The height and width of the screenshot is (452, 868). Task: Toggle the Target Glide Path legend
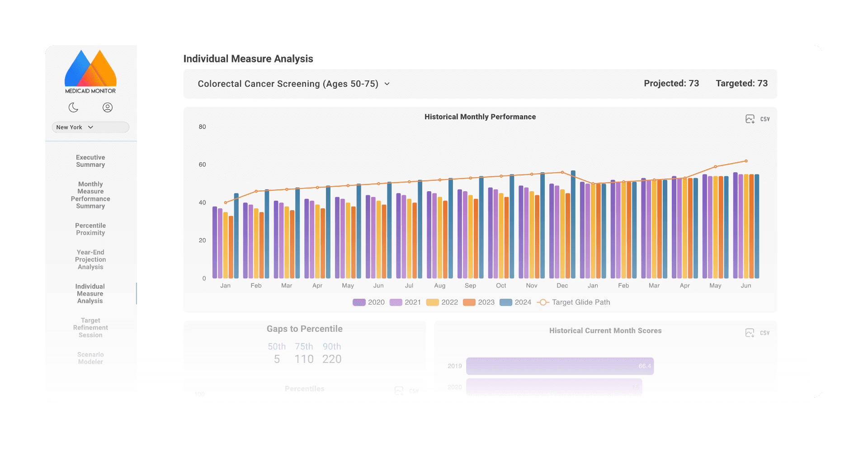pyautogui.click(x=573, y=302)
